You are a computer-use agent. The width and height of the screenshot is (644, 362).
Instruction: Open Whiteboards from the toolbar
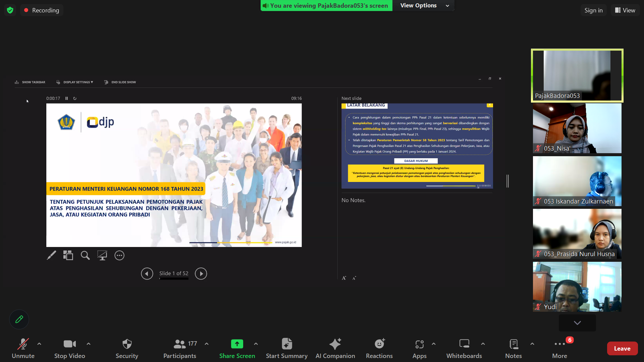pos(464,344)
